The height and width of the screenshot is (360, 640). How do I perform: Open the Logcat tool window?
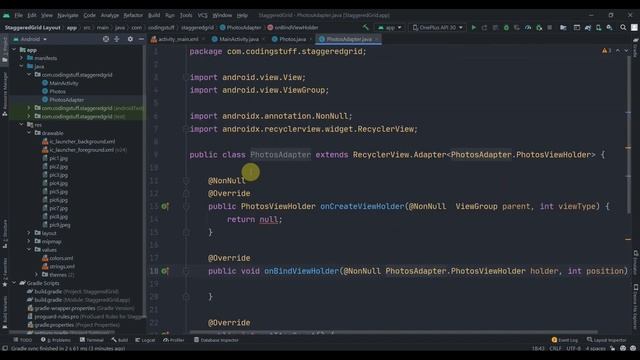pyautogui.click(x=145, y=340)
